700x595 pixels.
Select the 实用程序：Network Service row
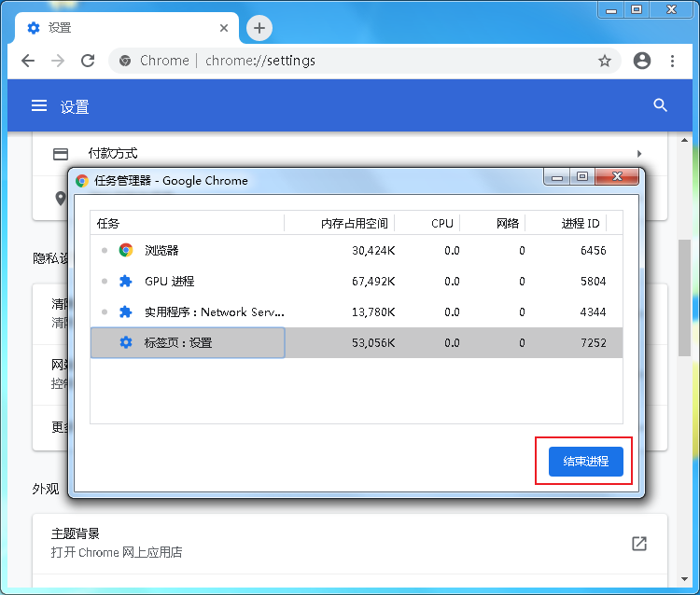point(357,311)
